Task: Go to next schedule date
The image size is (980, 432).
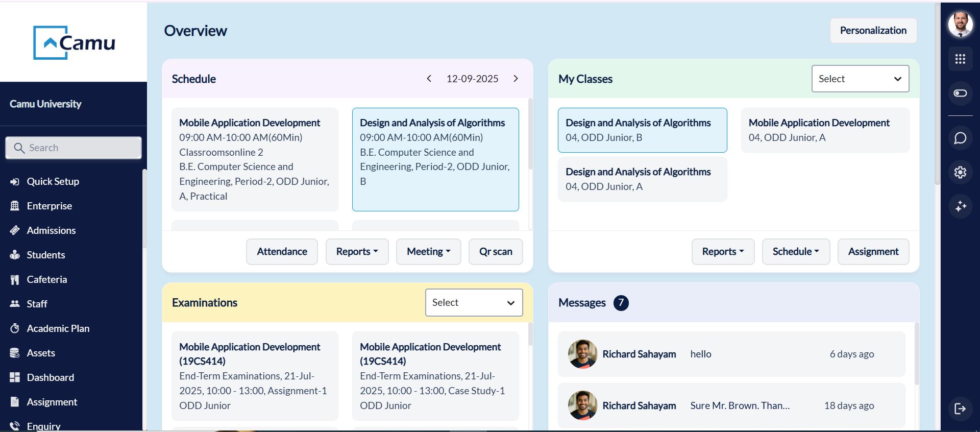Action: (x=516, y=79)
